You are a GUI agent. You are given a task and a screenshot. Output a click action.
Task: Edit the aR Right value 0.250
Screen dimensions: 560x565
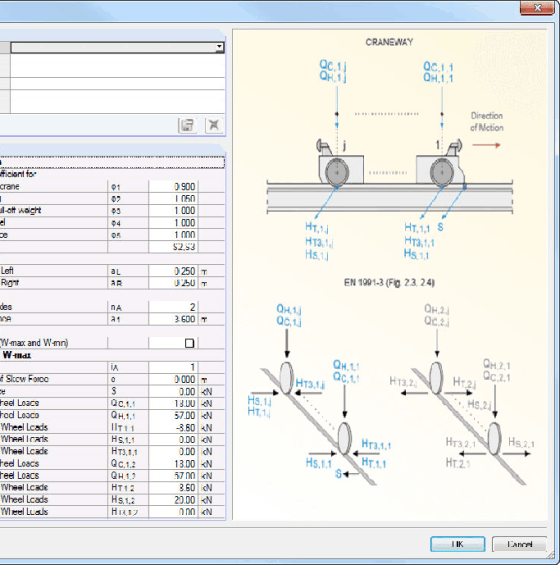(x=173, y=283)
